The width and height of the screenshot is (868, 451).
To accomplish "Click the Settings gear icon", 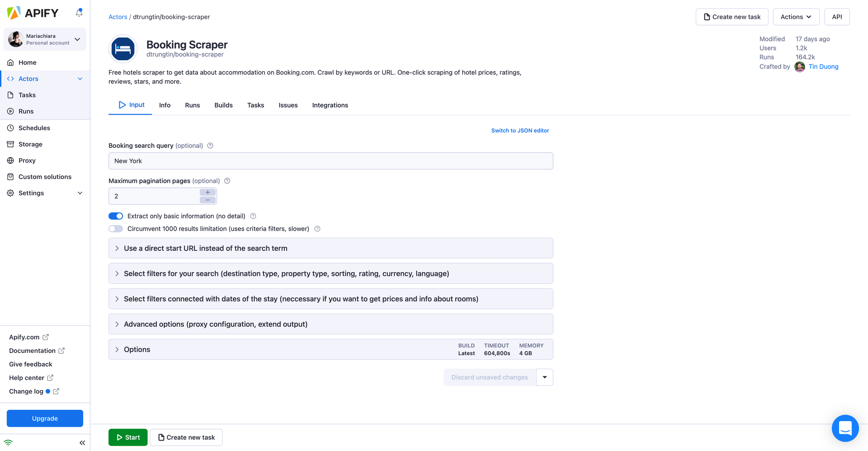I will coord(10,193).
